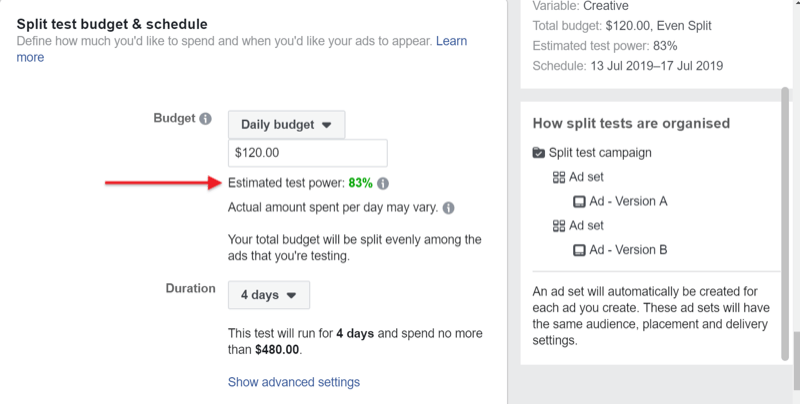This screenshot has width=800, height=404.
Task: Click info icon next to Estimated test power
Action: tap(383, 184)
